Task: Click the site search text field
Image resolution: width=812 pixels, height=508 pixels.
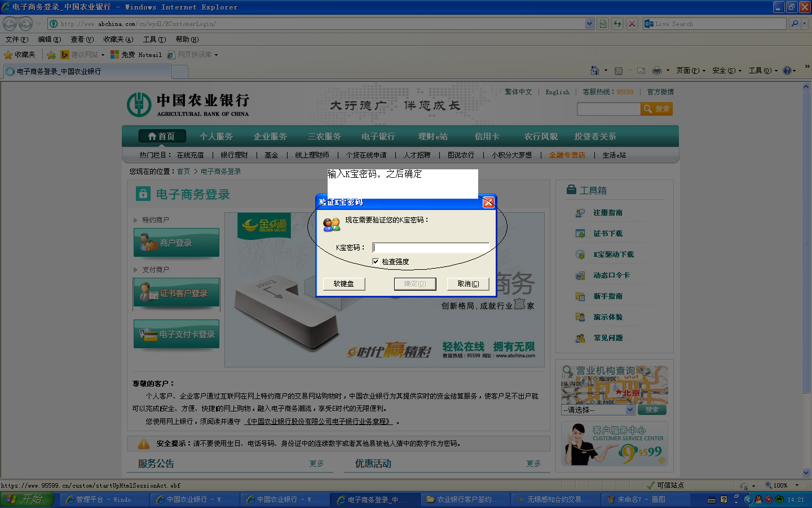Action: point(608,109)
